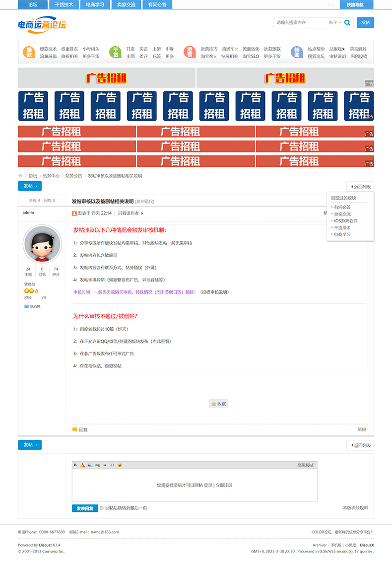Screen dimensions: 392x562
Task: Click the 直通车☆ sub-link
Action: click(x=230, y=49)
